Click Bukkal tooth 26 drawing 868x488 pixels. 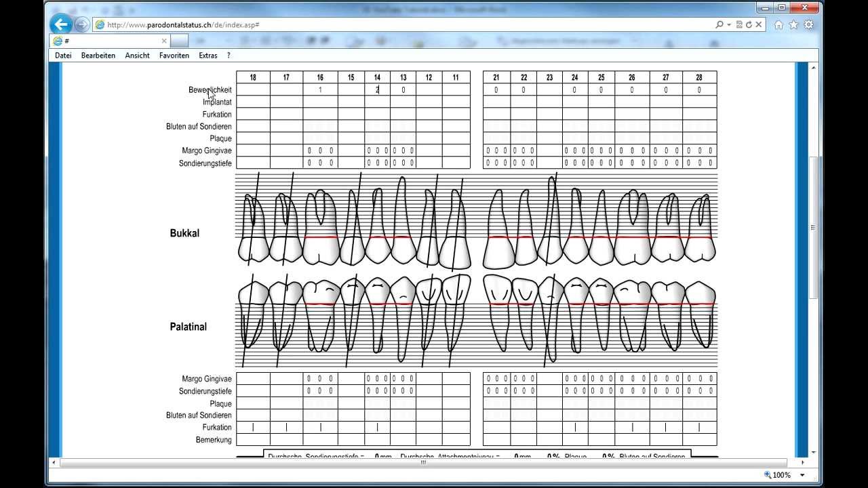tap(632, 227)
